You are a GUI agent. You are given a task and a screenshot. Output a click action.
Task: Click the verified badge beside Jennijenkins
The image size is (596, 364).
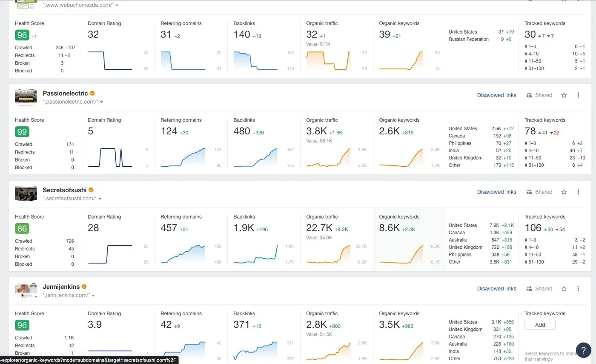pyautogui.click(x=84, y=287)
